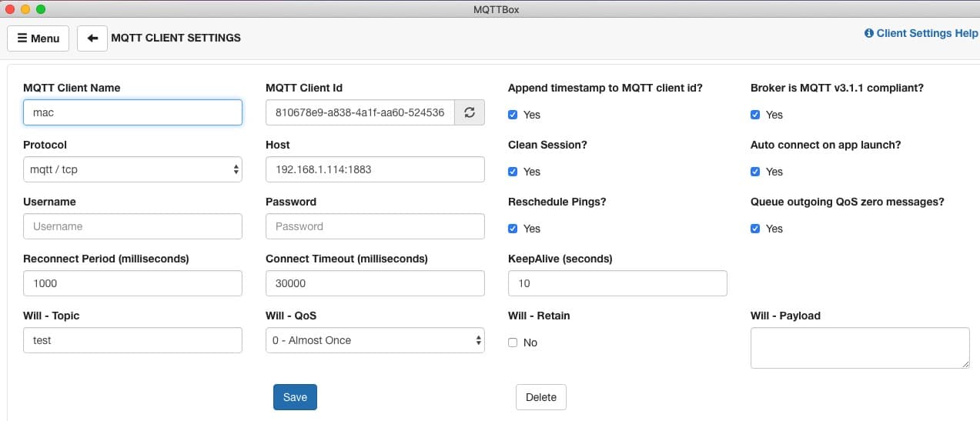The height and width of the screenshot is (421, 980).
Task: Toggle the Clean Session checkbox
Action: point(513,172)
